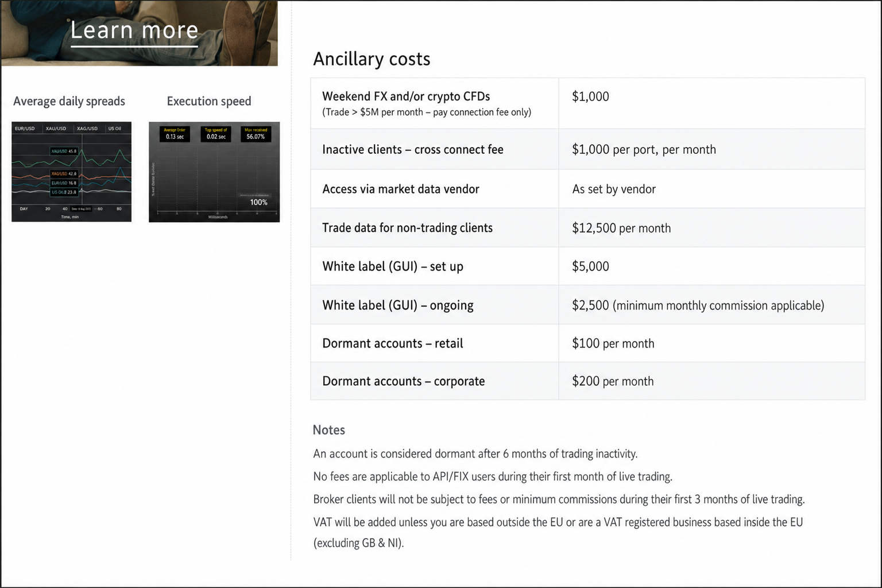
Task: Click the Ancillary costs heading
Action: point(372,59)
